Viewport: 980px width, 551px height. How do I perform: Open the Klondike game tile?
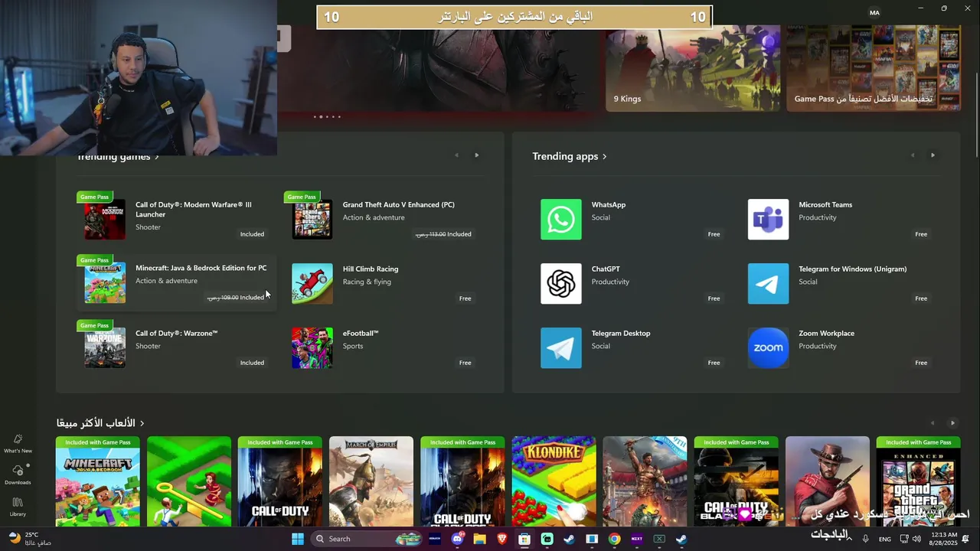click(x=554, y=481)
